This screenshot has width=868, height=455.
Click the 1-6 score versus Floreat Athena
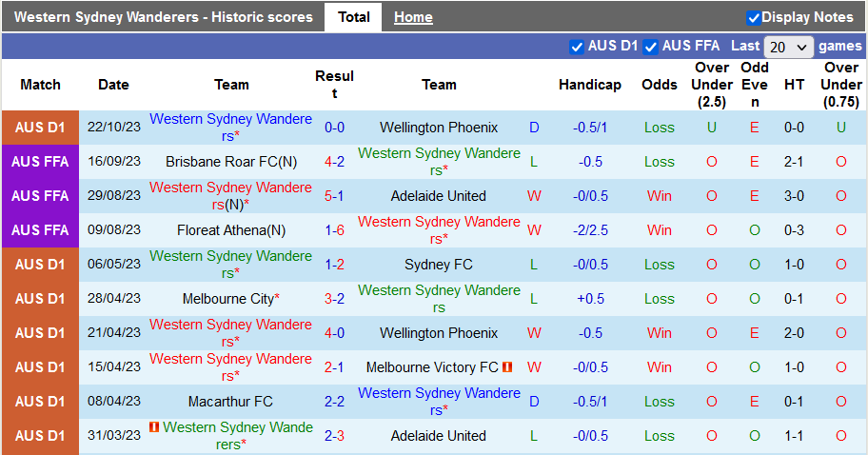(x=334, y=230)
